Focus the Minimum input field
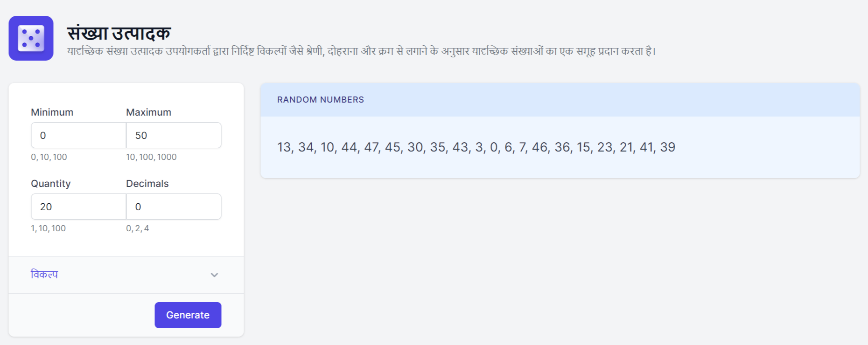The width and height of the screenshot is (868, 345). click(x=78, y=136)
